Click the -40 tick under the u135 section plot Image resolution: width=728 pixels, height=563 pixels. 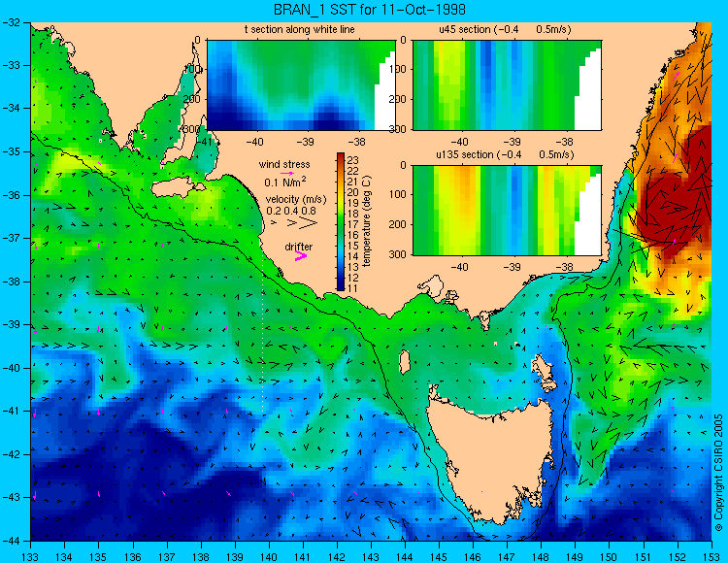pyautogui.click(x=460, y=267)
